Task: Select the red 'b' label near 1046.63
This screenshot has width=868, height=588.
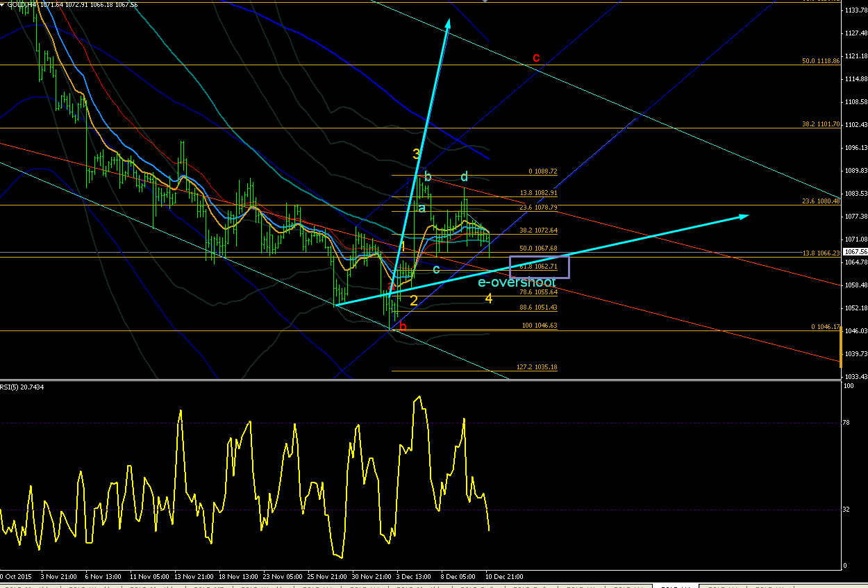Action: point(403,326)
